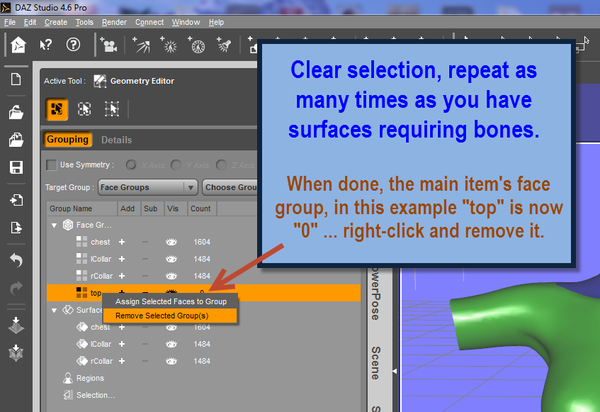Viewport: 600px width, 412px height.
Task: Select the top face group row
Action: point(204,293)
